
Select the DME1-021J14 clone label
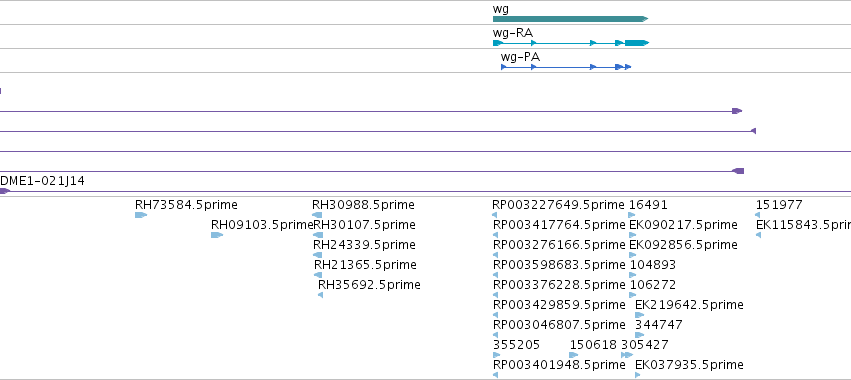[42, 181]
